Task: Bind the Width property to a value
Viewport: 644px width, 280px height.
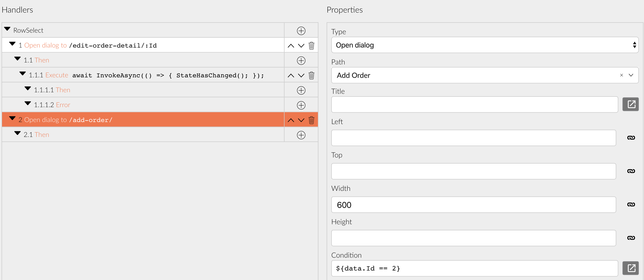Action: [631, 205]
